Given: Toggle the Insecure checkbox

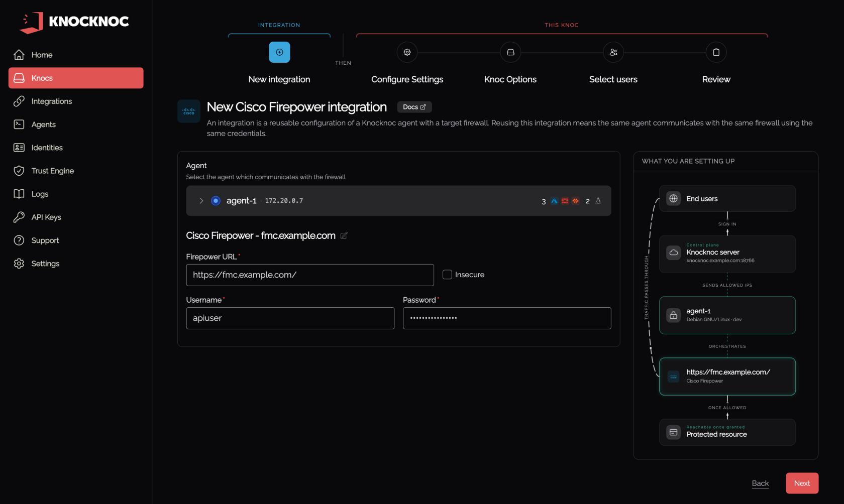Looking at the screenshot, I should (x=447, y=275).
